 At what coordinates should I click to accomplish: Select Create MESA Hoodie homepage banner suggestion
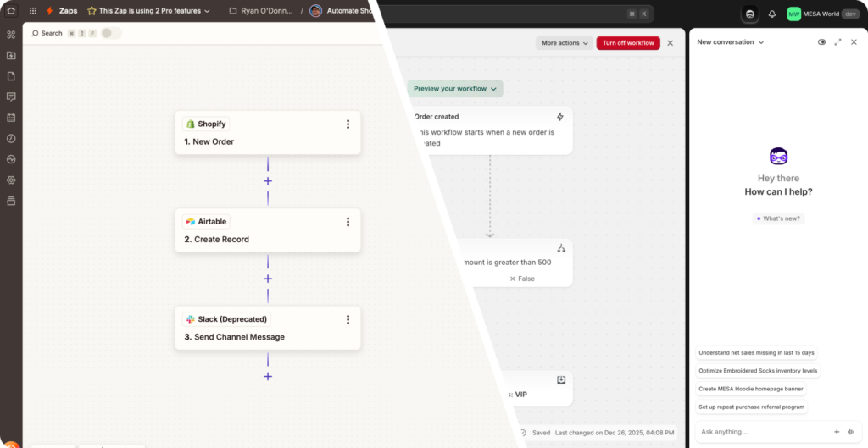[x=751, y=389]
